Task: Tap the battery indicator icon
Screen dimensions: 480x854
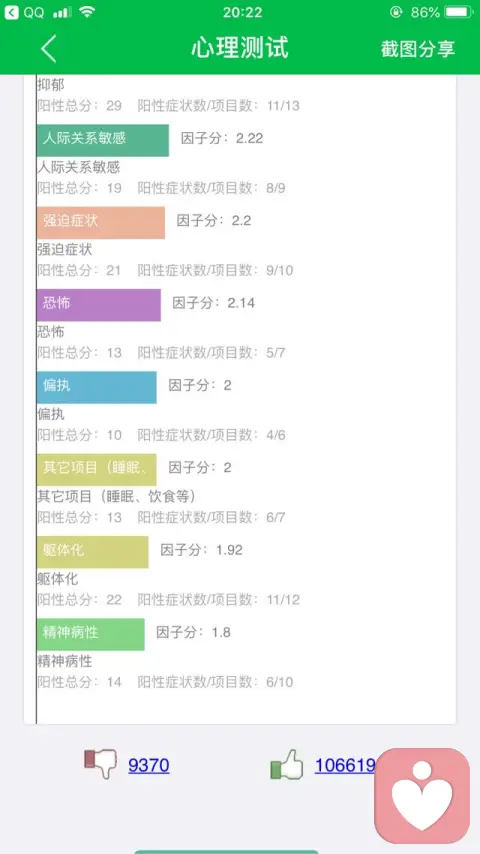Action: (x=458, y=12)
